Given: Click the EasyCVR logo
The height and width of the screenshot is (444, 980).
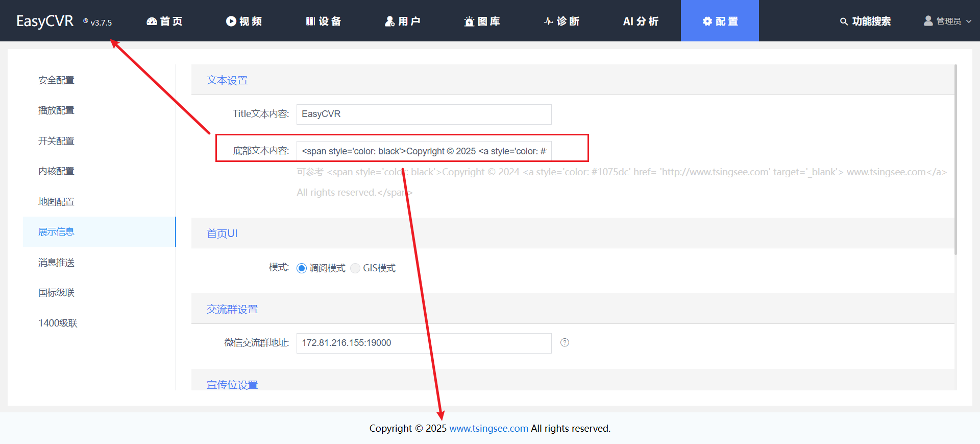Looking at the screenshot, I should [x=45, y=21].
